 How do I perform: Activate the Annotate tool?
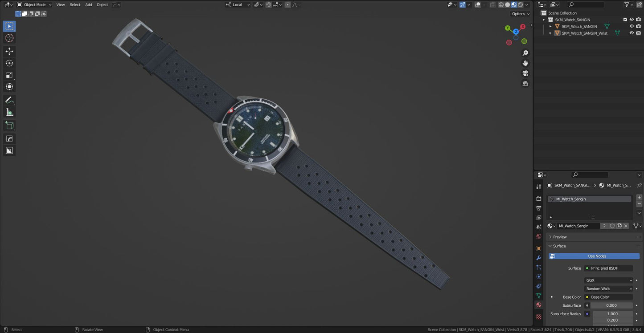pos(9,100)
